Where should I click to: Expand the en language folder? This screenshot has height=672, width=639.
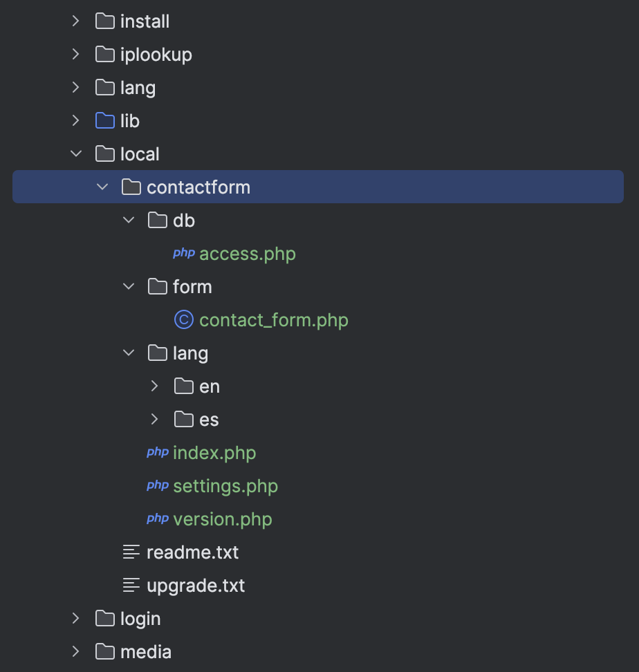tap(155, 386)
